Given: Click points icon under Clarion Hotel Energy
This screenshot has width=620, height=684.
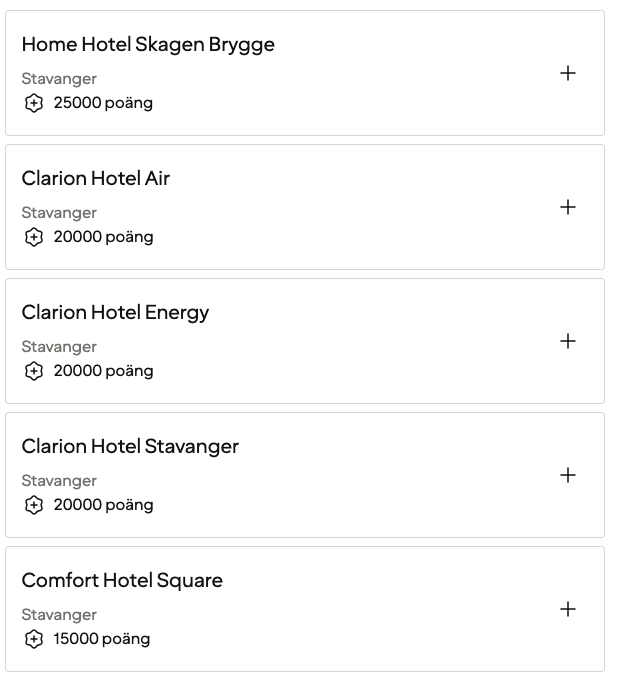Looking at the screenshot, I should 34,371.
